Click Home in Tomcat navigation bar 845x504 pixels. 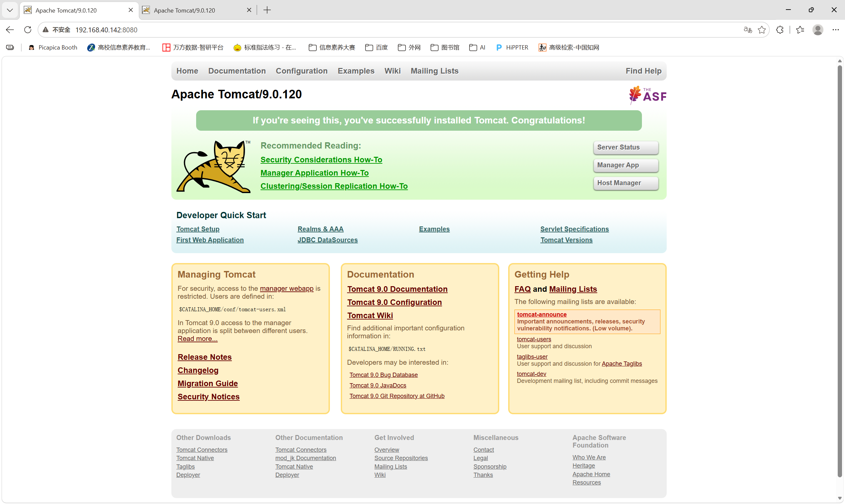pyautogui.click(x=187, y=71)
